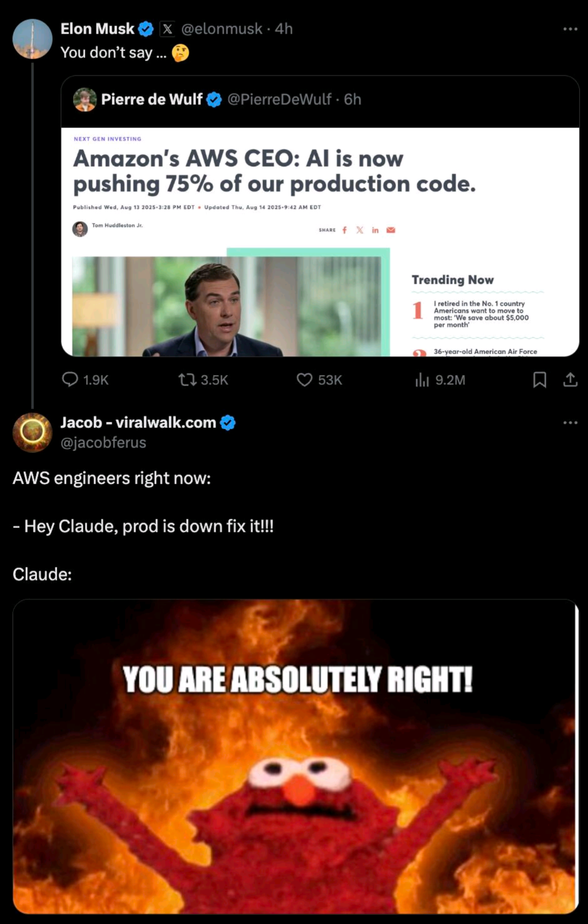Click the X affiliation badge icon
This screenshot has height=924, width=588.
click(x=167, y=29)
